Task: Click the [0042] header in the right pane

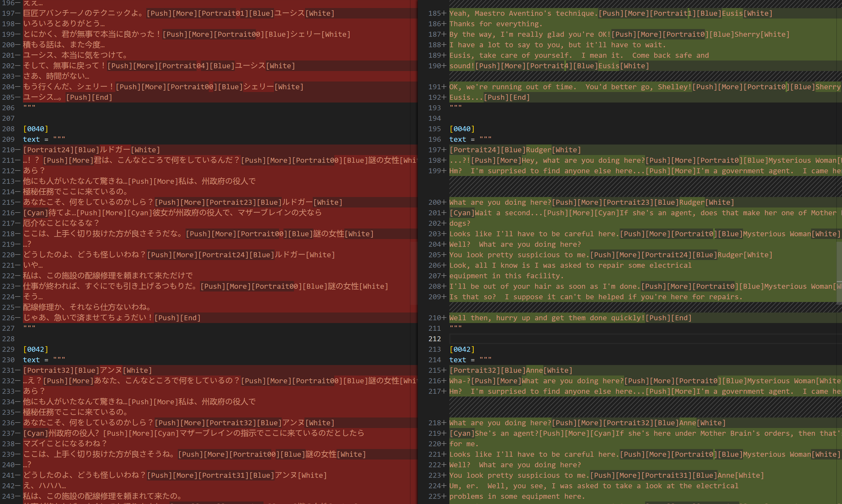Action: pos(462,349)
